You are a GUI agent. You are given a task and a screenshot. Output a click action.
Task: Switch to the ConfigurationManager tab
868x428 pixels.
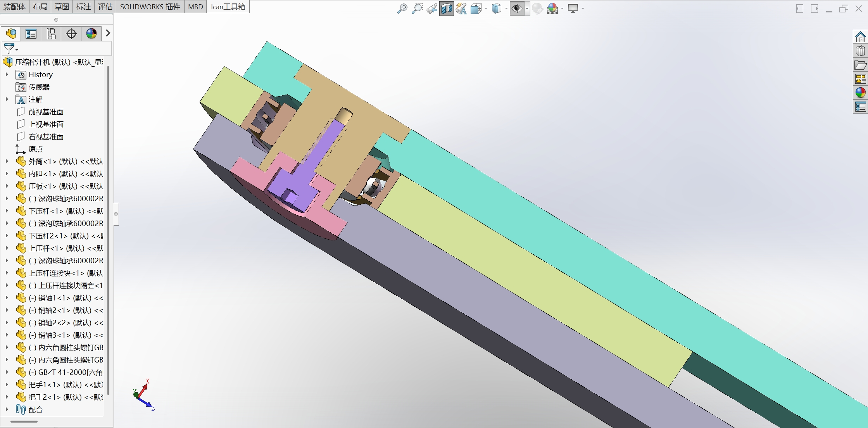[51, 34]
